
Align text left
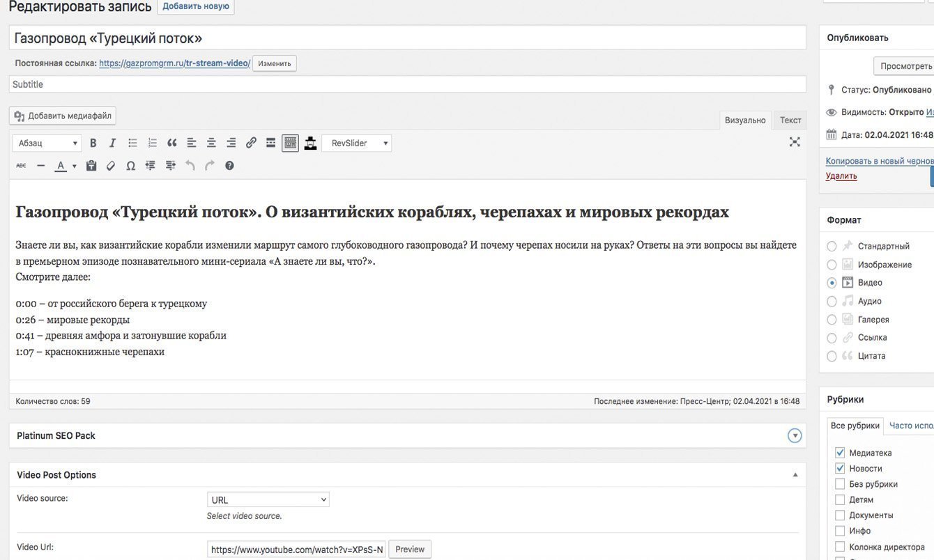192,143
